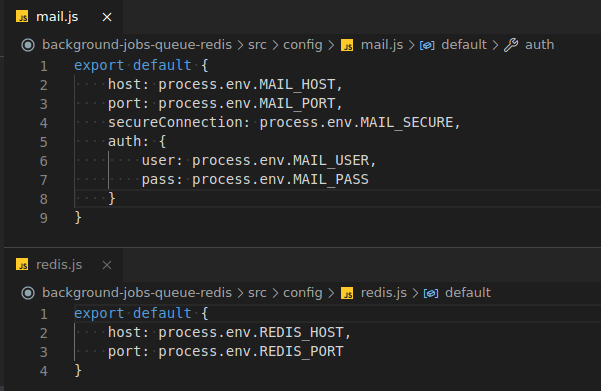Click the wrench icon before auth in breadcrumb

click(511, 45)
